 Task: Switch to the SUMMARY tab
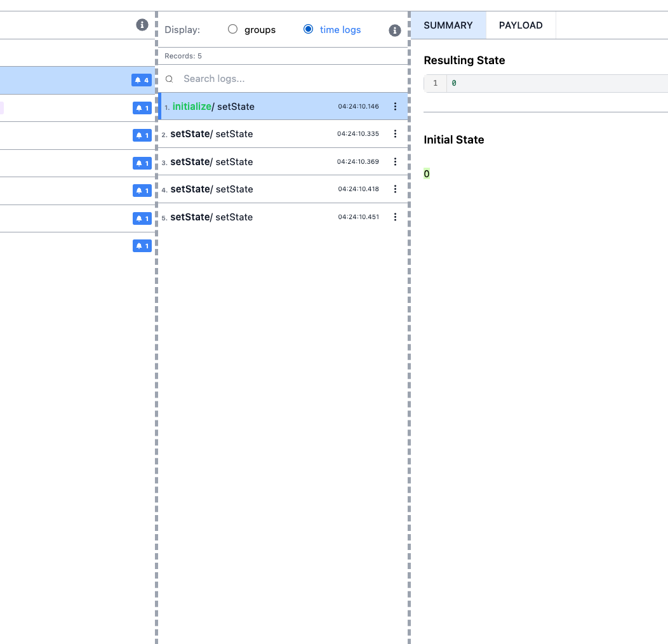tap(448, 25)
